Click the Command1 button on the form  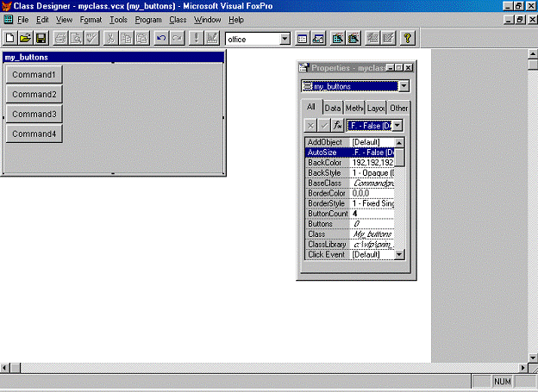click(x=34, y=75)
